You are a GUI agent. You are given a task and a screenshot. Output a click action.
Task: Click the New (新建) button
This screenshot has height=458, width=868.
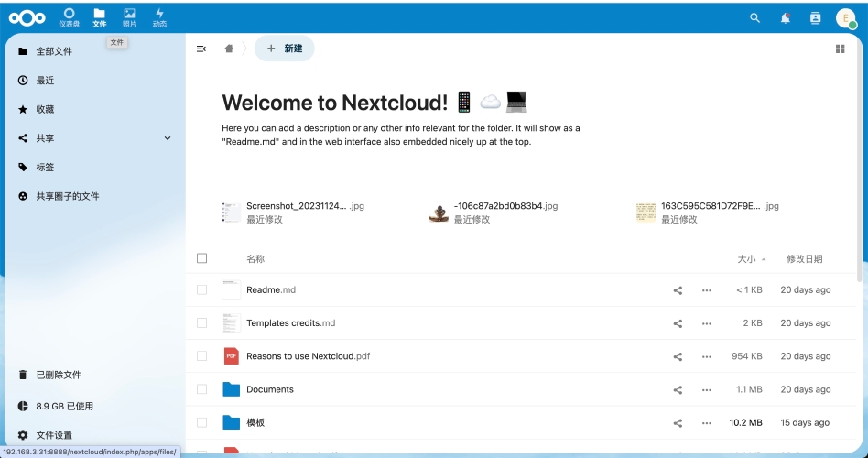285,49
